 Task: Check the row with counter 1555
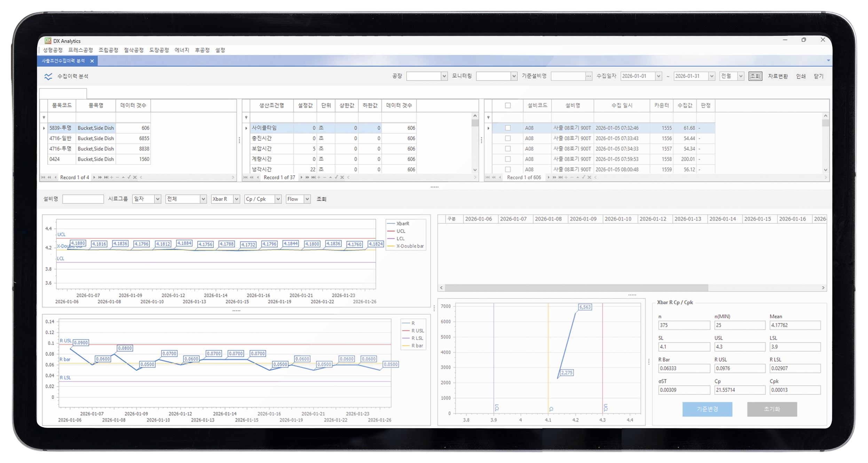(x=508, y=128)
